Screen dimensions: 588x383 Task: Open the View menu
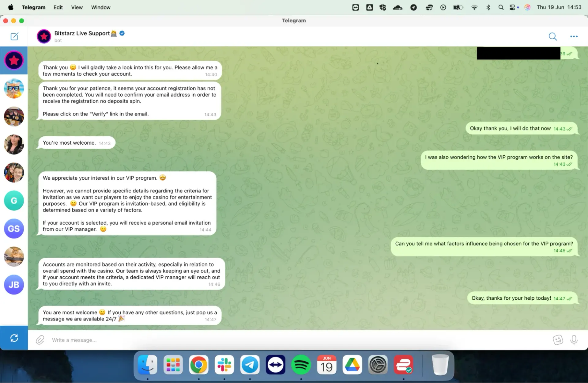(x=77, y=7)
